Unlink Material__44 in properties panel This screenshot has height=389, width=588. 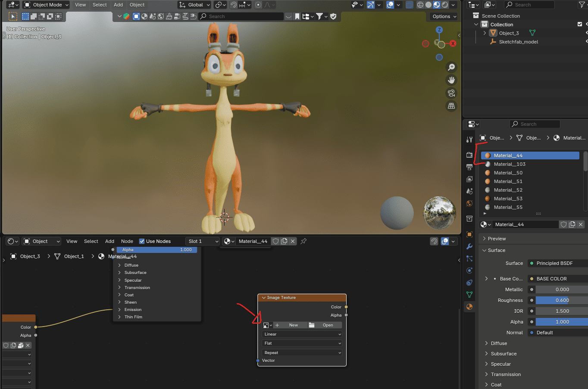tap(581, 224)
